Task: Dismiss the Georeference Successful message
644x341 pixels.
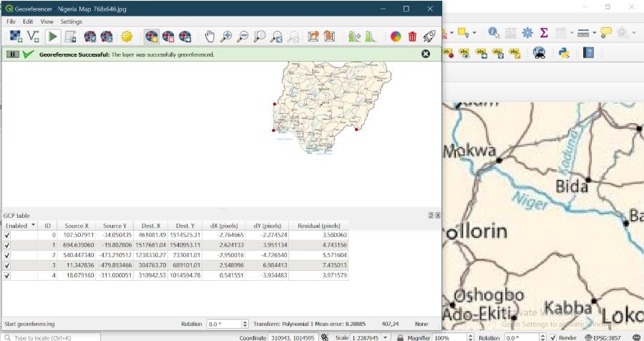Action: tap(426, 54)
